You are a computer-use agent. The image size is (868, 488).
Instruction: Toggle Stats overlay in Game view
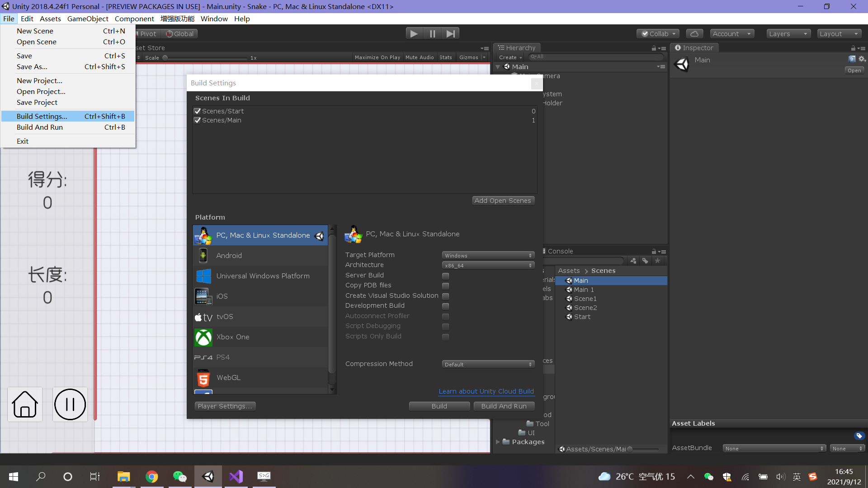click(x=446, y=57)
